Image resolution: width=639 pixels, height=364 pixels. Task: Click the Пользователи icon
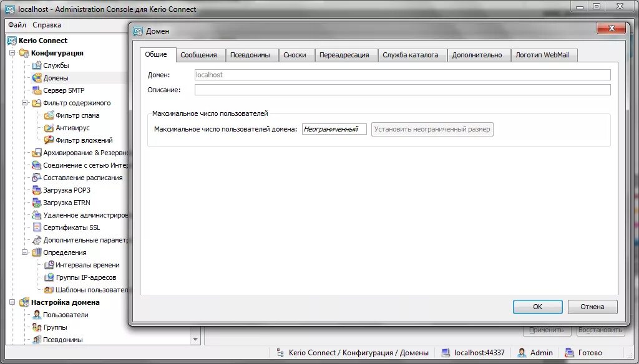pos(37,315)
